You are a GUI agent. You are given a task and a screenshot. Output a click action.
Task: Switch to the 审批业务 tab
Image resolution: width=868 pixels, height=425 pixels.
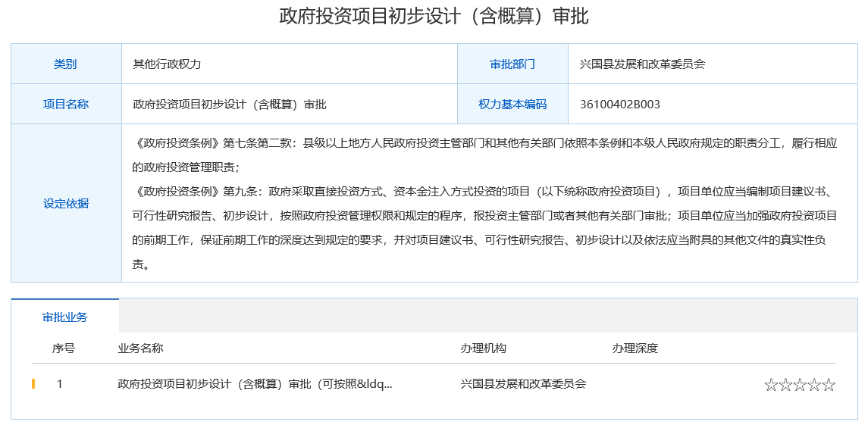pyautogui.click(x=65, y=317)
